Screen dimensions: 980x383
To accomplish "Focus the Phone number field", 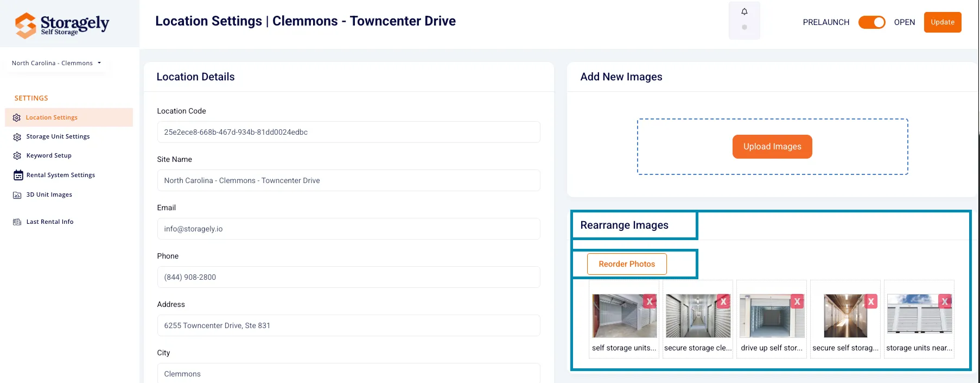I will pyautogui.click(x=349, y=277).
